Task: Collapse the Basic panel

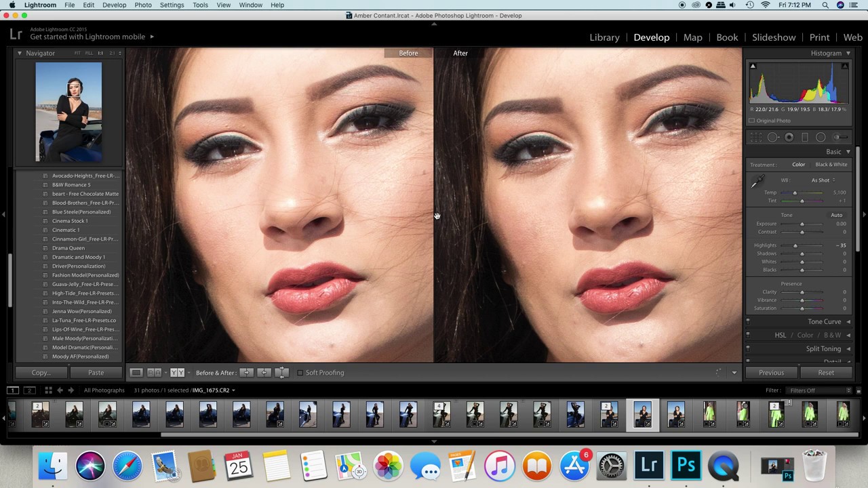Action: pyautogui.click(x=848, y=152)
